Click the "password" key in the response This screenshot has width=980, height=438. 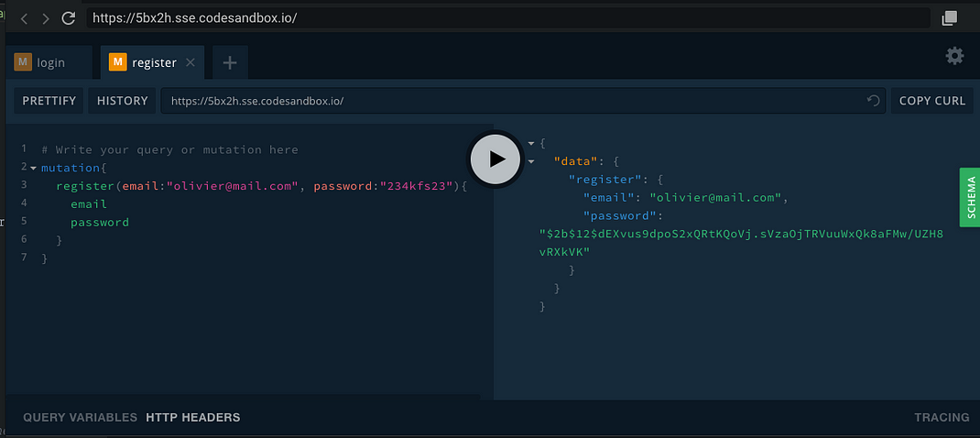(x=619, y=216)
